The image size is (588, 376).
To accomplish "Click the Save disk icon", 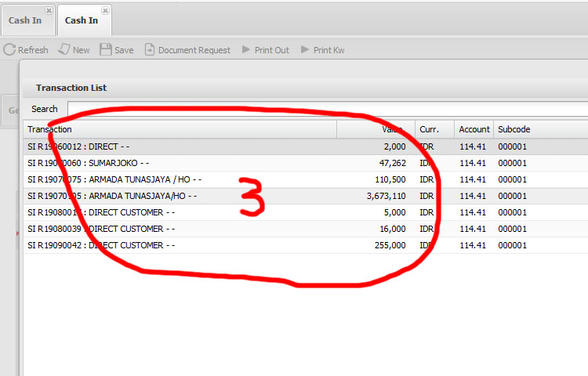I will tap(106, 50).
